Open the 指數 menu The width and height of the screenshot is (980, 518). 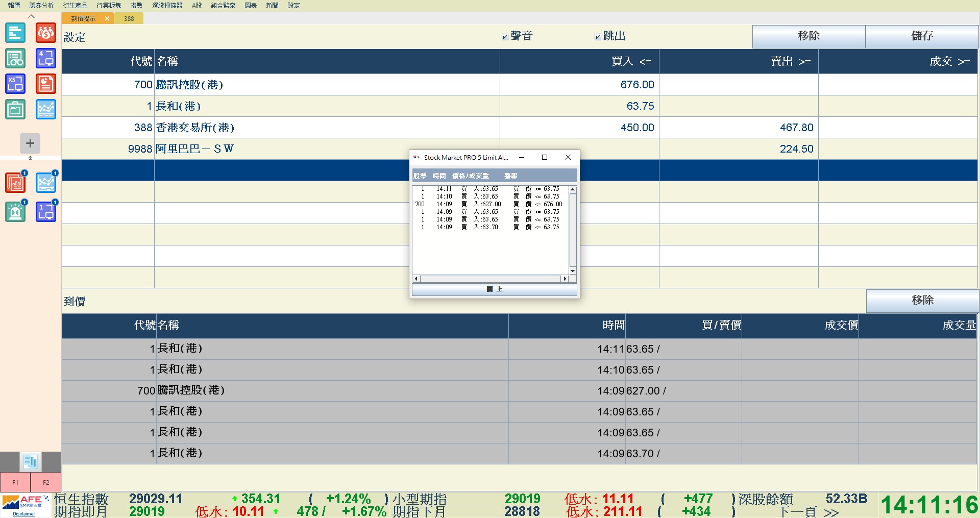click(136, 6)
